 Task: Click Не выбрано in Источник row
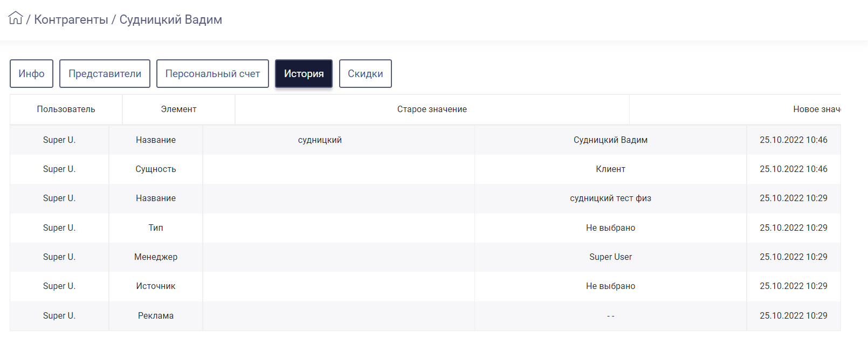tap(610, 286)
